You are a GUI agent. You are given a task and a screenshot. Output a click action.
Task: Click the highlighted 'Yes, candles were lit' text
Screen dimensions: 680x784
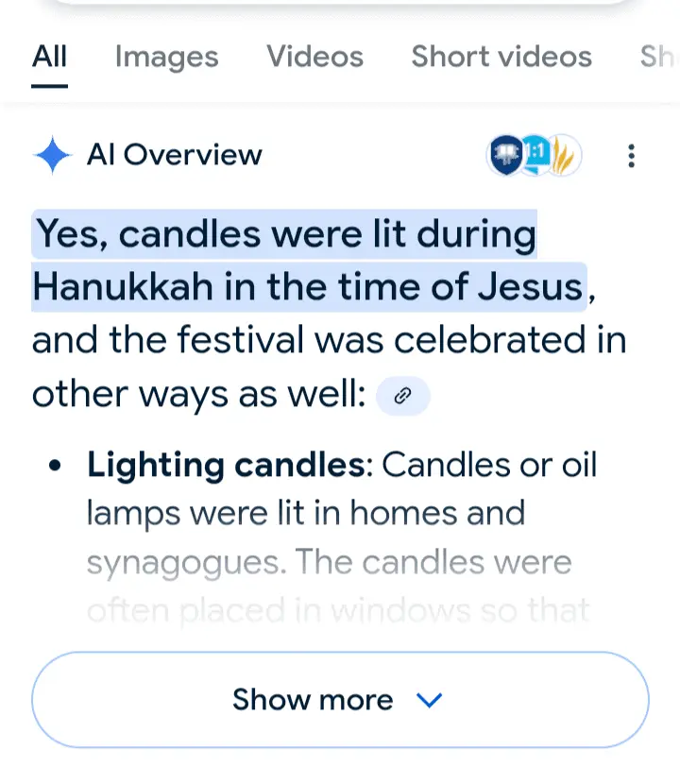click(x=284, y=234)
